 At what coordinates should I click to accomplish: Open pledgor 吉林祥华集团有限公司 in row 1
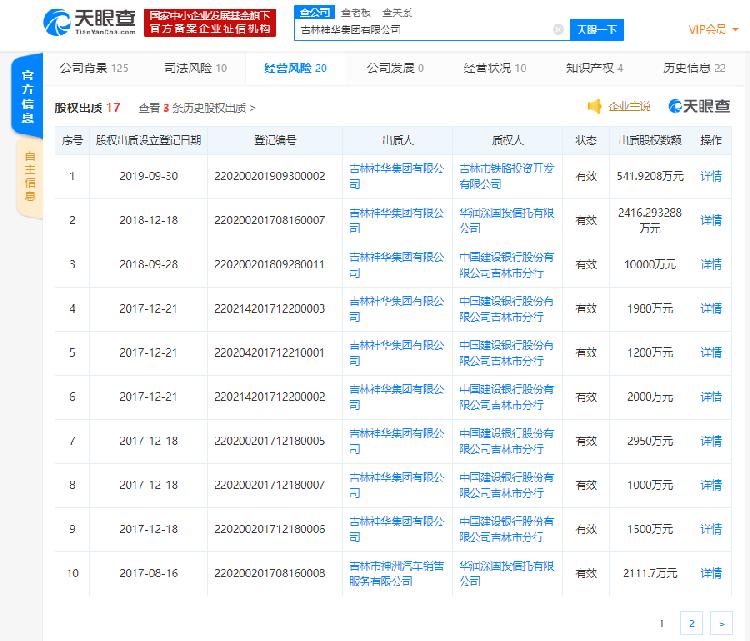(x=397, y=176)
